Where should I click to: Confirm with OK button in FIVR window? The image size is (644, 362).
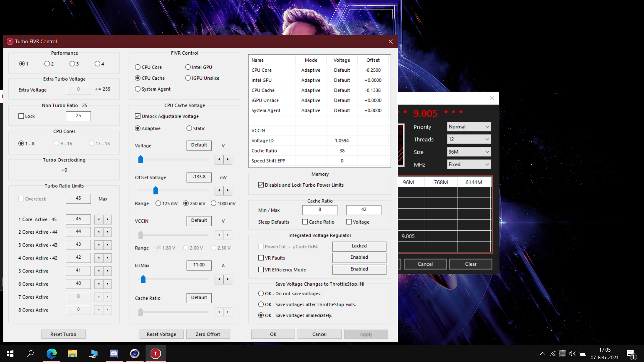pos(273,334)
